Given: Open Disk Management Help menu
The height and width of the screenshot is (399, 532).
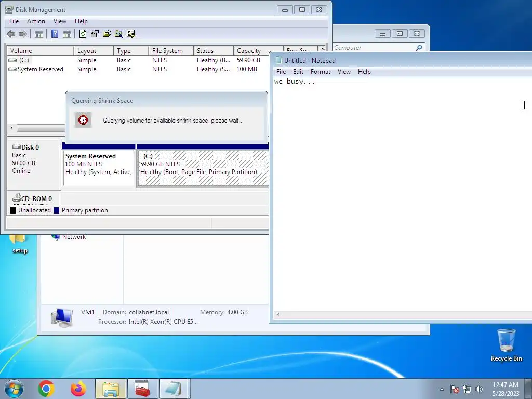Looking at the screenshot, I should coord(81,21).
